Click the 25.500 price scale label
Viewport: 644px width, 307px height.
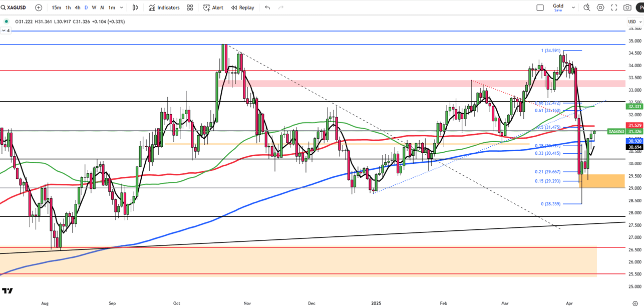click(x=635, y=274)
